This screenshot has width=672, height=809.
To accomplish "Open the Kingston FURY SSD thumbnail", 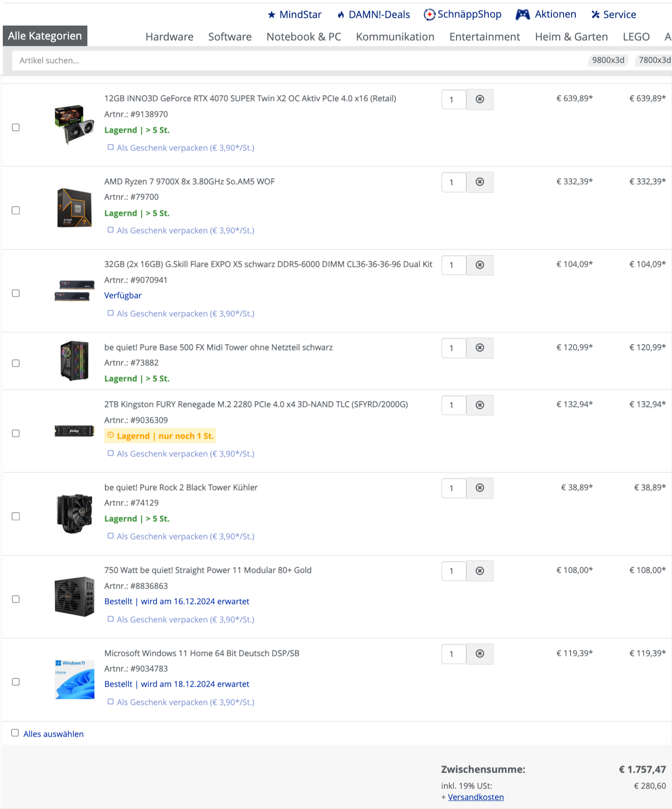I will pos(74,431).
